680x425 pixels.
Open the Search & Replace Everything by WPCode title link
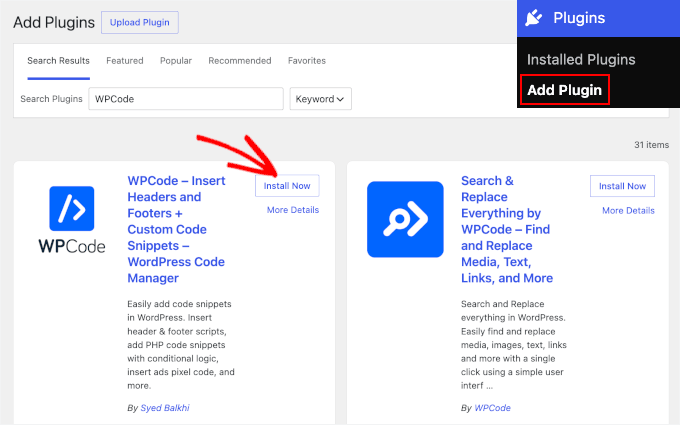(507, 229)
